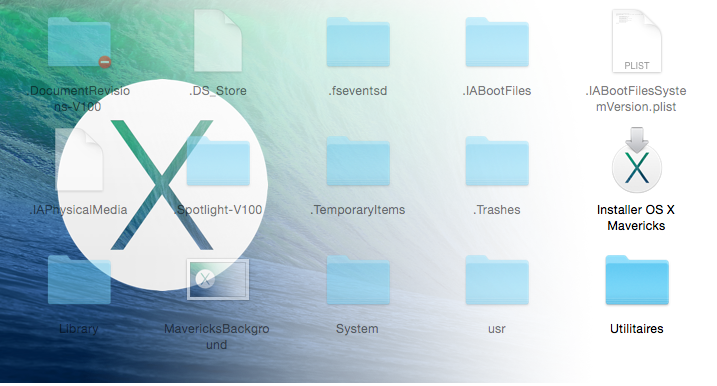717x386 pixels.
Task: Select the .IAPhysicalMedia file icon
Action: (79, 160)
